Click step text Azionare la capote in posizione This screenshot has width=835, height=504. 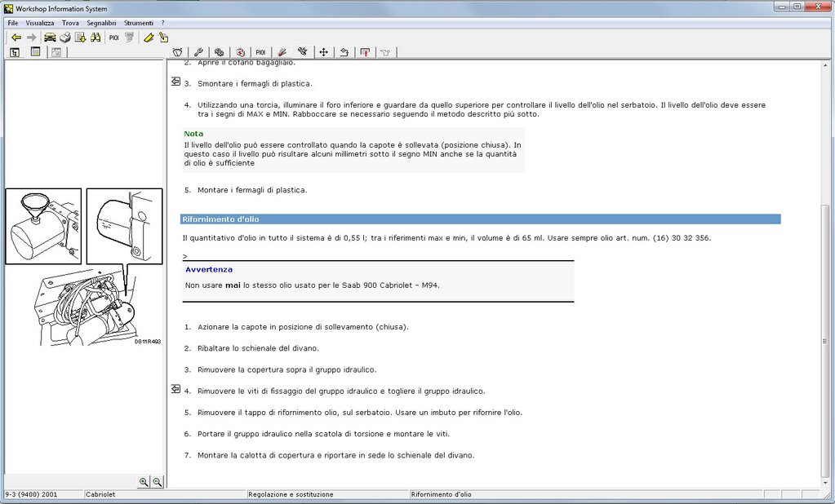pos(303,327)
